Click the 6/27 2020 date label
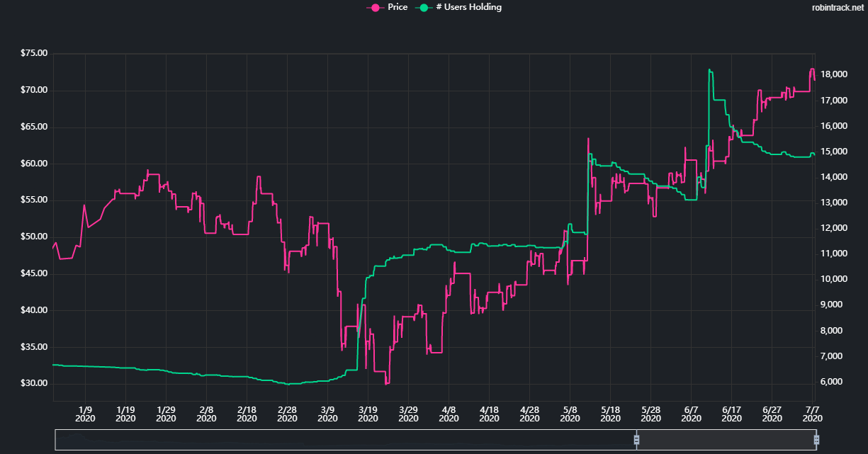The width and height of the screenshot is (868, 454). [772, 414]
